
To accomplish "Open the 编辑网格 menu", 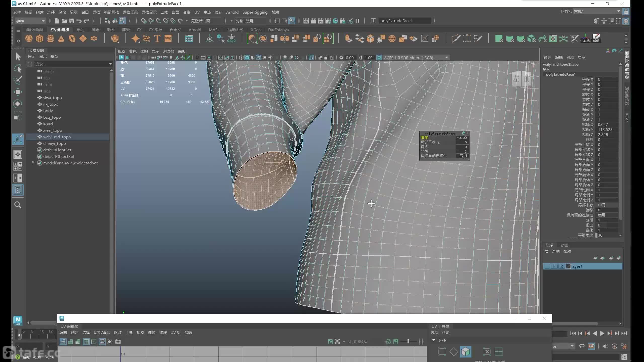I will [111, 12].
